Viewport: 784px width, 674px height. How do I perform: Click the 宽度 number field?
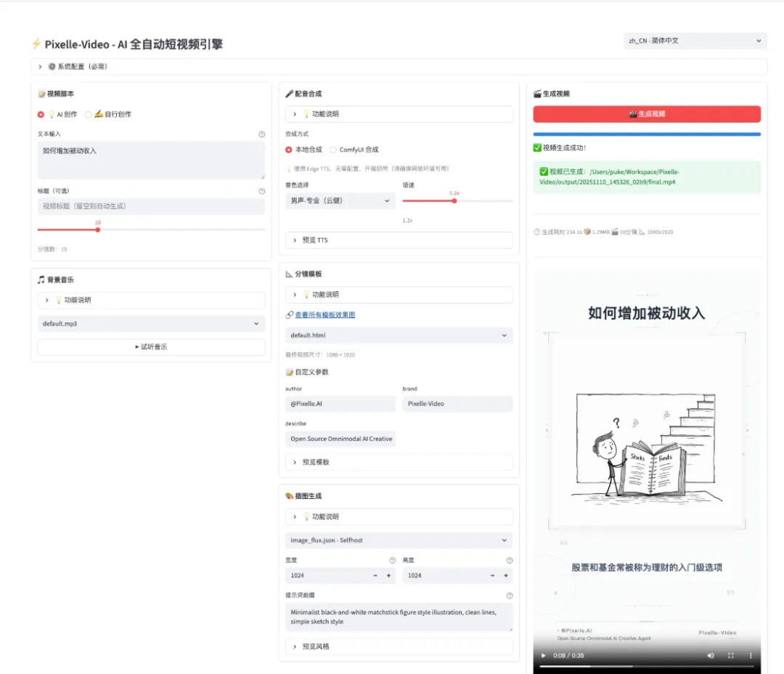tap(327, 575)
